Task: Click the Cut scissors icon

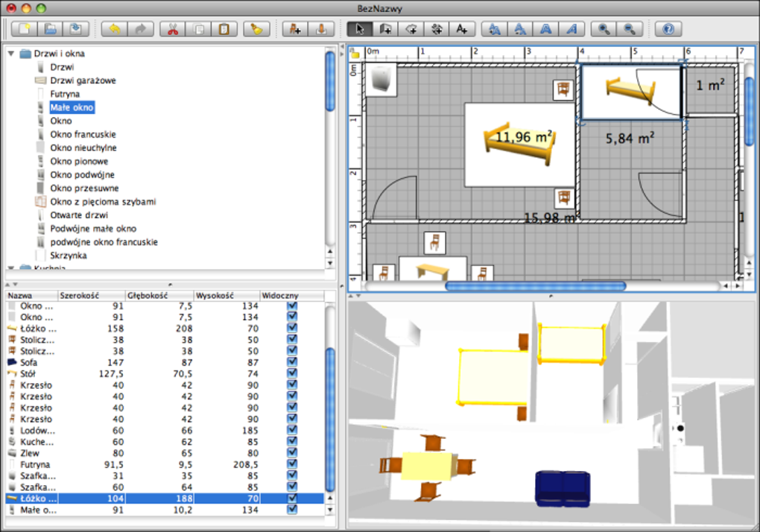Action: click(172, 29)
